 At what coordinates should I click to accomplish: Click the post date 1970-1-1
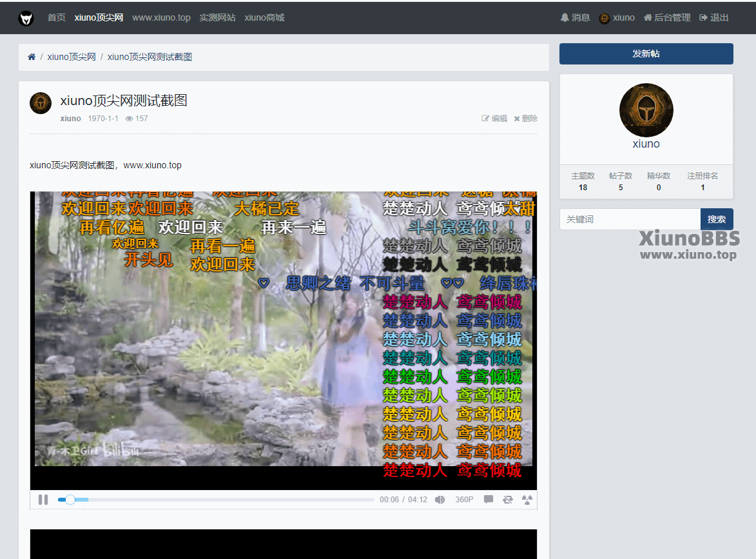(103, 119)
